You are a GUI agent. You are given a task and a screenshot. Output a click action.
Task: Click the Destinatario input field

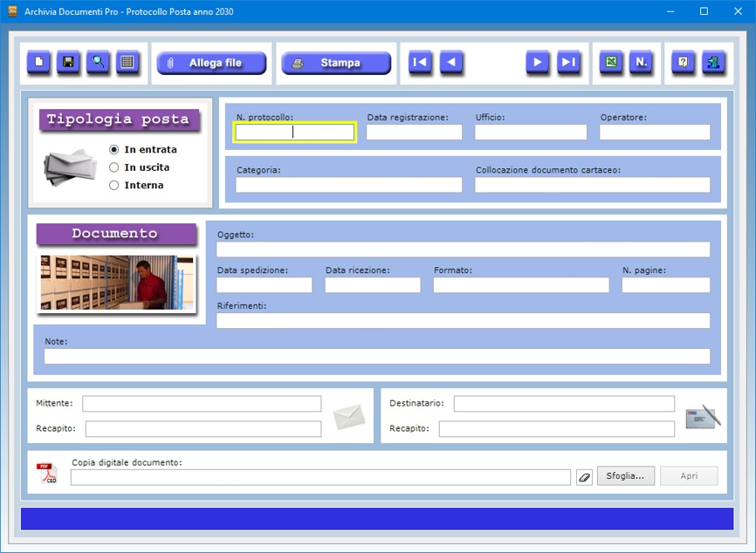click(x=564, y=404)
